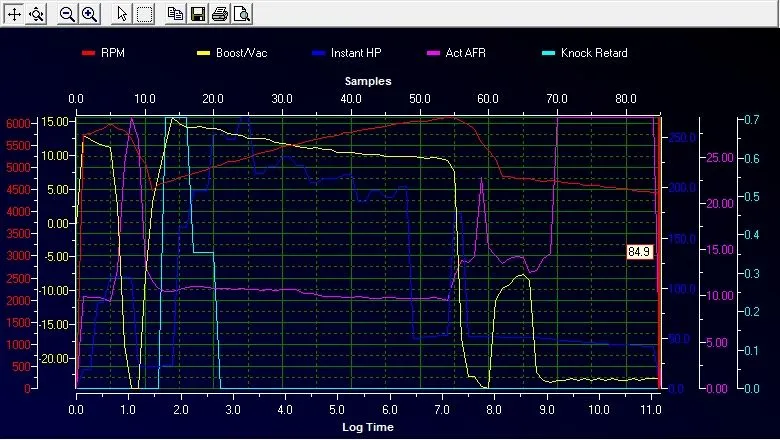Print the graph using the printer icon
Viewport: 780px width, 440px height.
point(219,14)
